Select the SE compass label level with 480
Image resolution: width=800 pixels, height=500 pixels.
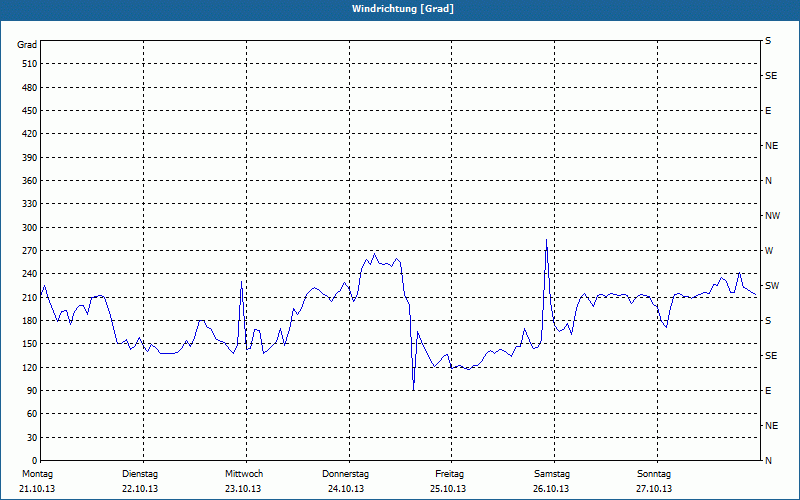(x=771, y=76)
